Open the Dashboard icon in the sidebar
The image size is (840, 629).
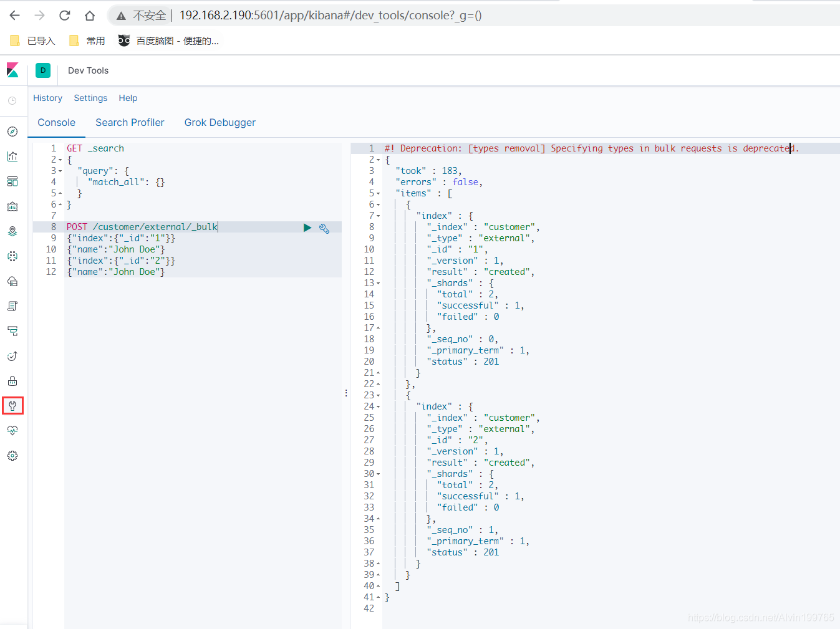12,181
